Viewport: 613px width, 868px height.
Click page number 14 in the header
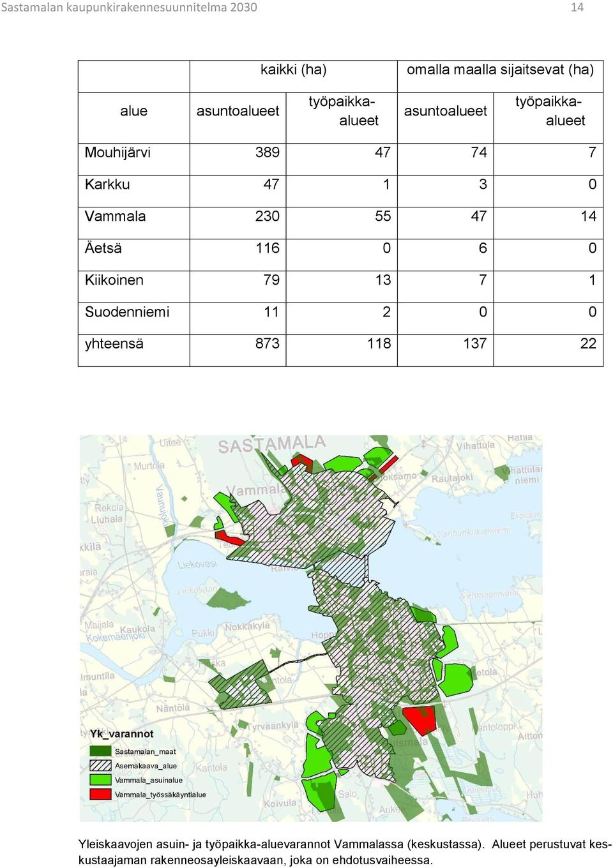click(x=577, y=8)
